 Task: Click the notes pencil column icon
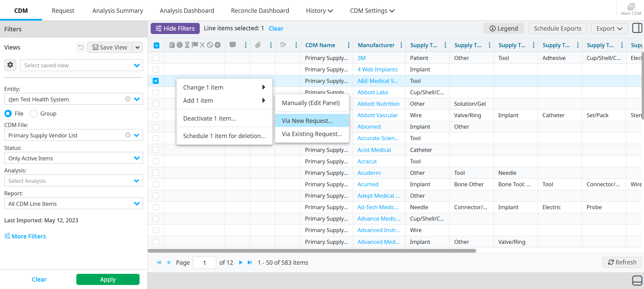tap(283, 45)
